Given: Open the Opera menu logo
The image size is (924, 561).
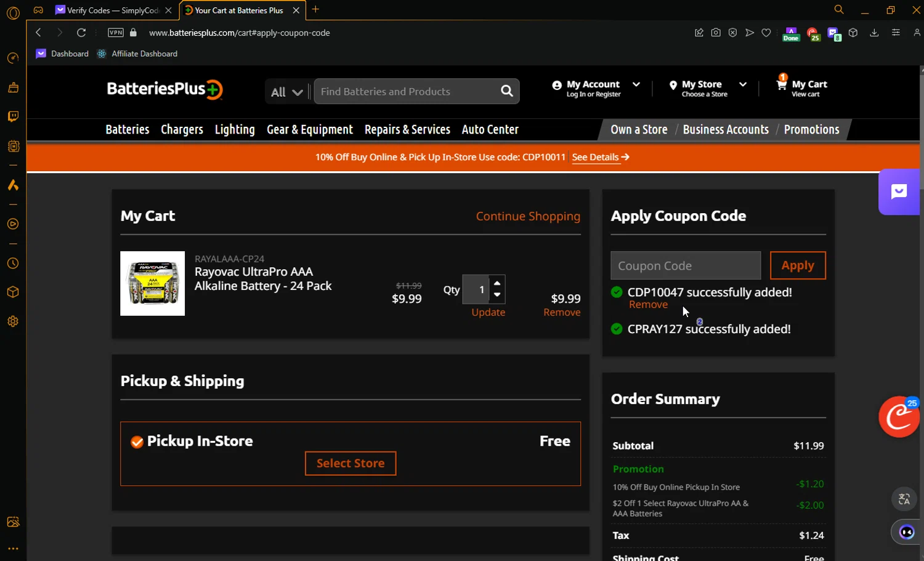Looking at the screenshot, I should [x=13, y=12].
